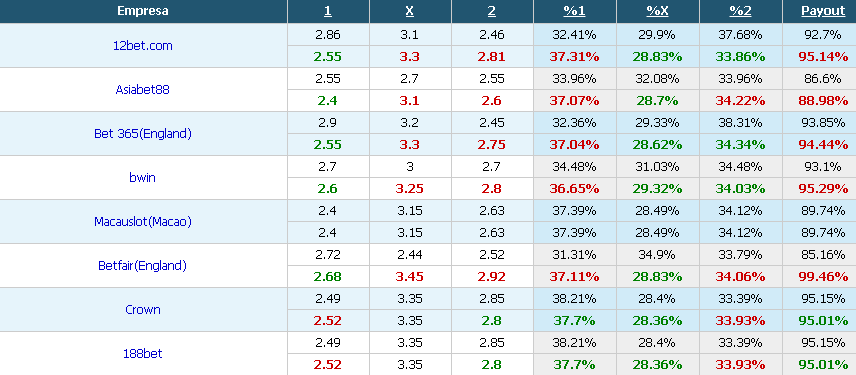
Task: Open the bwin bookmaker link
Action: pyautogui.click(x=142, y=177)
